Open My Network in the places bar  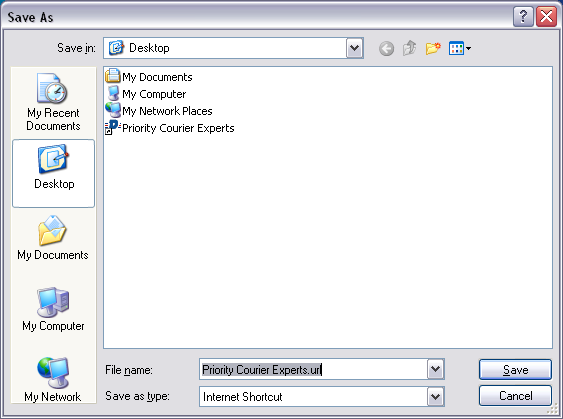[53, 379]
